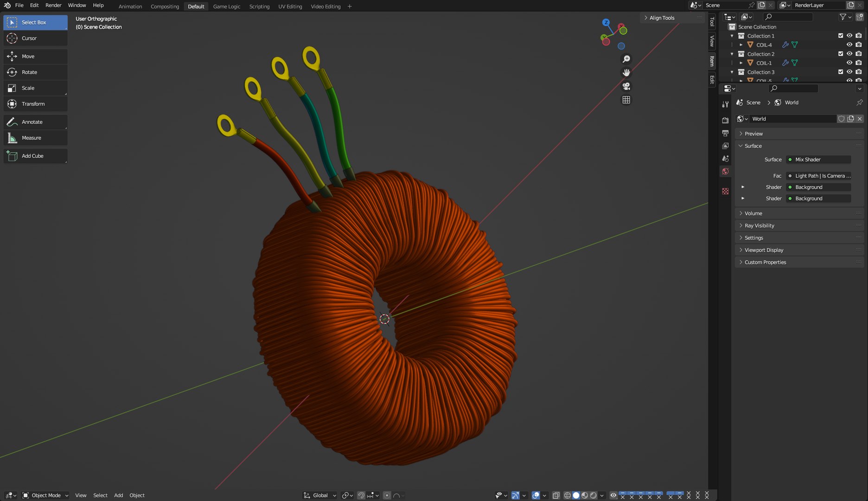Expand the Align Tools panel
Viewport: 868px width, 501px height.
point(673,18)
